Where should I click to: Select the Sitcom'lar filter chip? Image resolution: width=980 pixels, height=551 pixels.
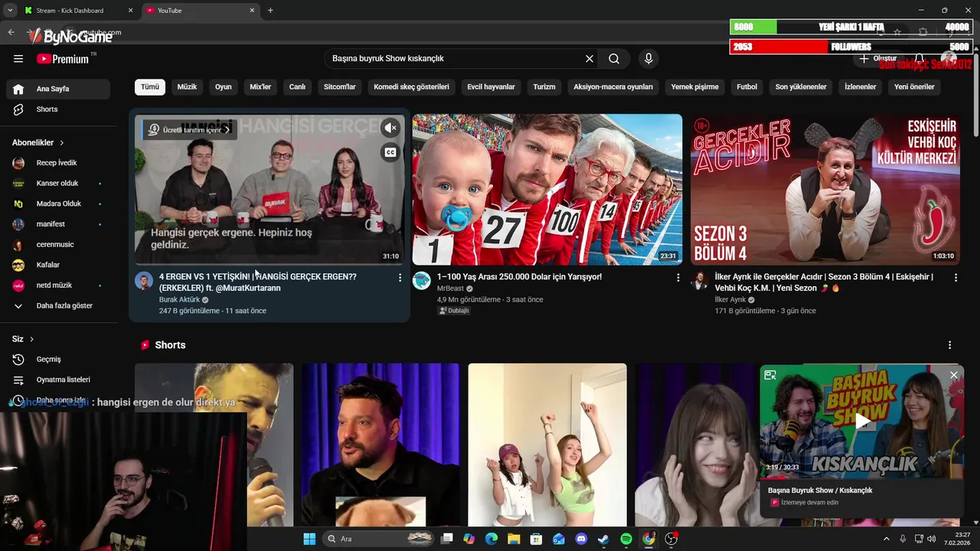[x=340, y=87]
